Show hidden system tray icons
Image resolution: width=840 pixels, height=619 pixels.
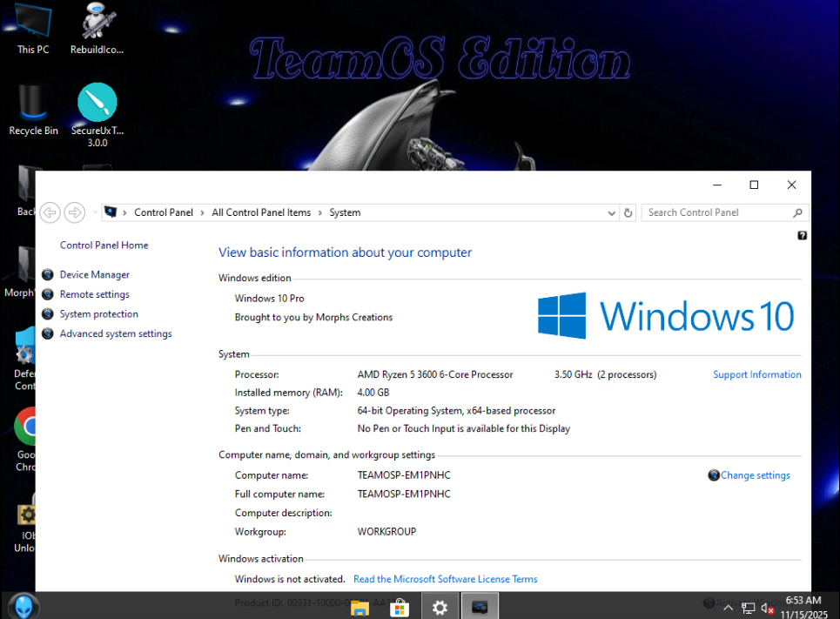tap(728, 607)
